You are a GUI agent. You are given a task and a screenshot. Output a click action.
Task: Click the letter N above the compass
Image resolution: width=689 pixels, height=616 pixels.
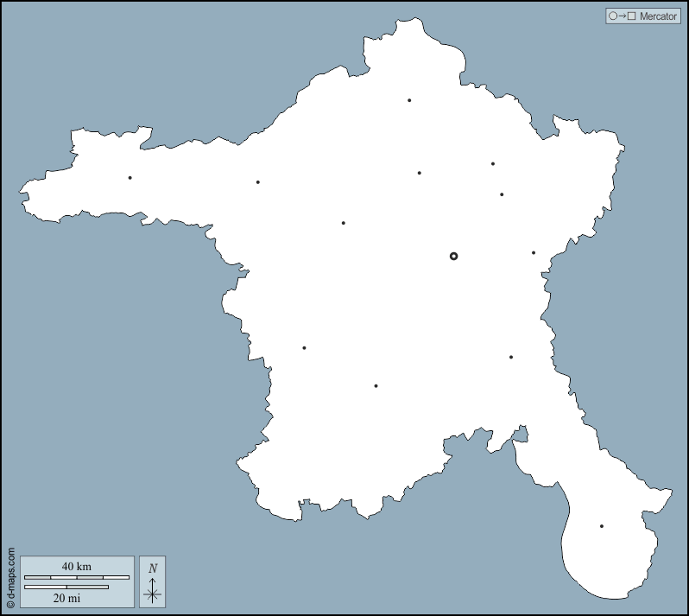[x=153, y=568]
